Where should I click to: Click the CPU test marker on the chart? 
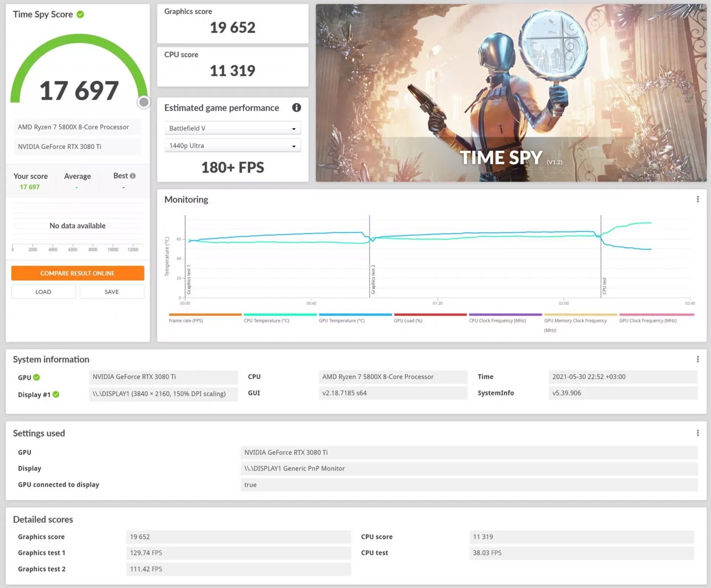point(604,285)
